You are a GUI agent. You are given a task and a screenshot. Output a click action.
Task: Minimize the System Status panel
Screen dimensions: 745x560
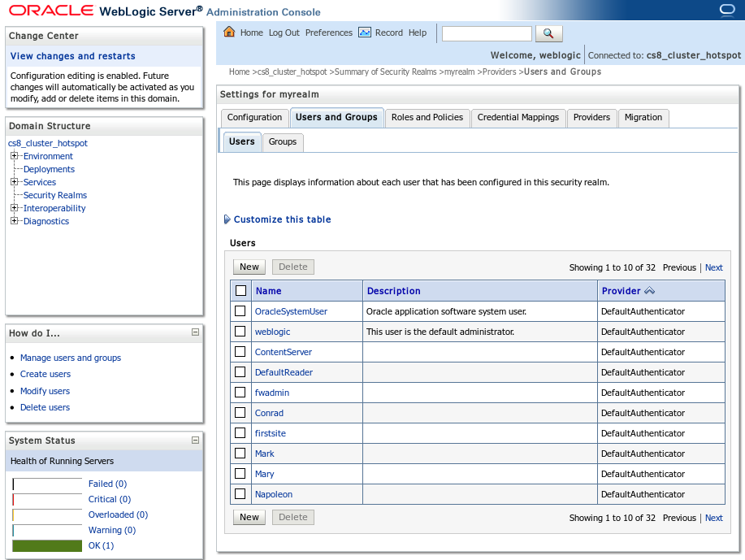point(195,441)
